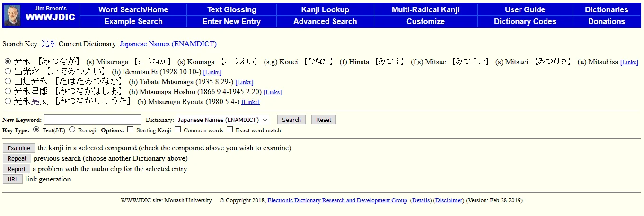
Task: Open Advanced Search page
Action: pyautogui.click(x=325, y=21)
